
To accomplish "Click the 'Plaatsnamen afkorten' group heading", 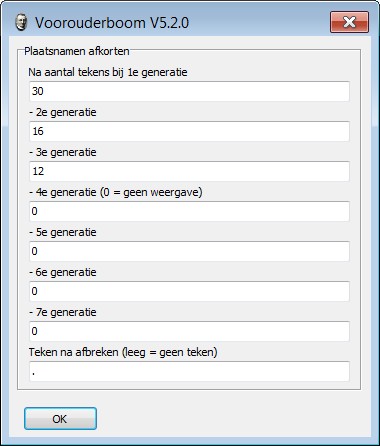I will pyautogui.click(x=77, y=51).
